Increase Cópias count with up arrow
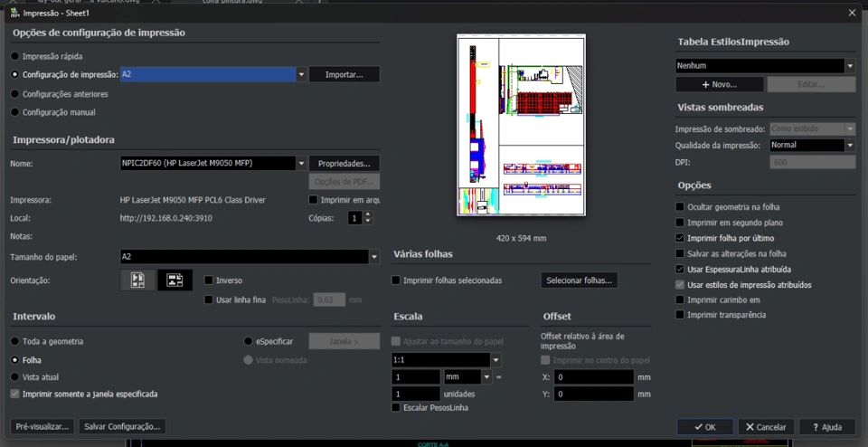 pyautogui.click(x=368, y=214)
